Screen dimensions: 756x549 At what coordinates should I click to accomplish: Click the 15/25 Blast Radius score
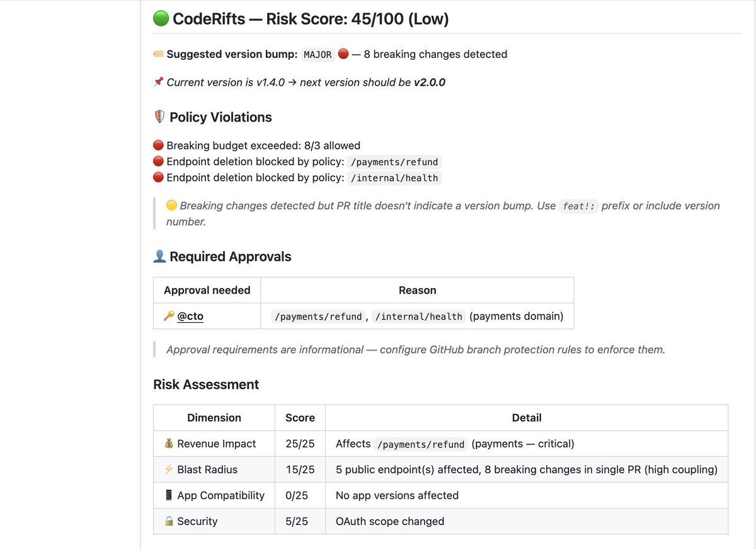click(x=300, y=470)
